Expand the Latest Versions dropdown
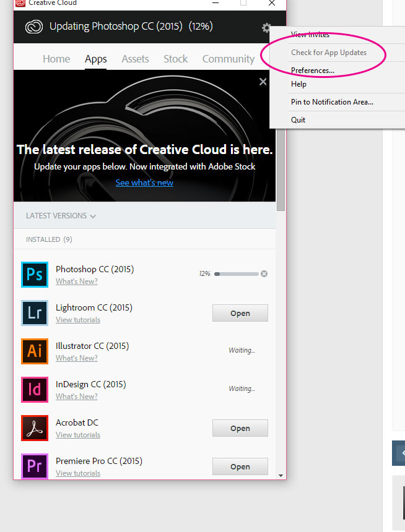 click(x=61, y=216)
